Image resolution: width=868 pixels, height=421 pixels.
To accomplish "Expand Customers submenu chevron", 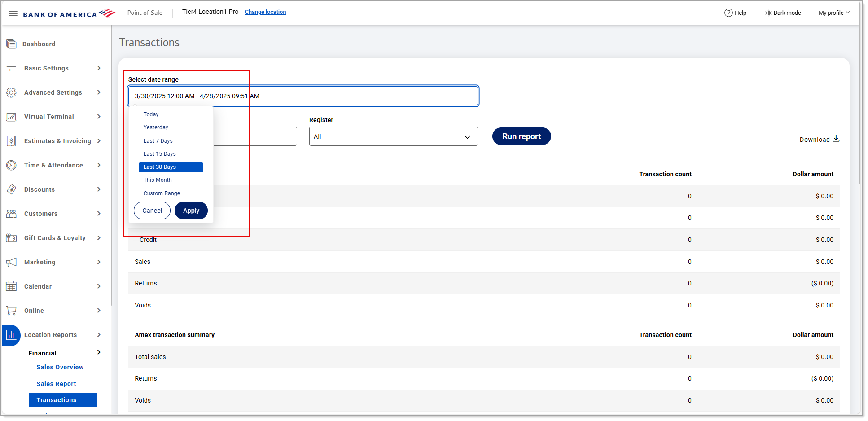I will point(99,214).
